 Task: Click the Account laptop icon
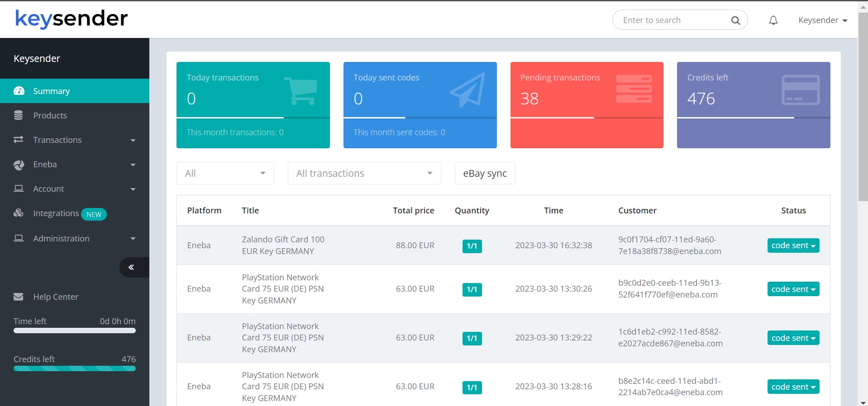tap(19, 189)
